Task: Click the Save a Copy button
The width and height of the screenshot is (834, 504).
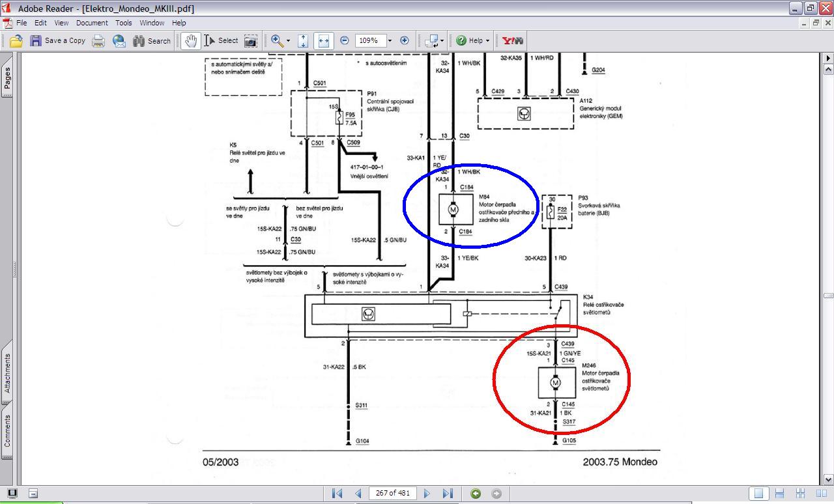Action: (58, 40)
